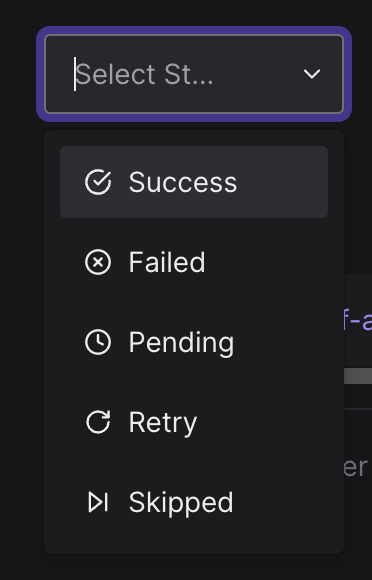
Task: Click the Pending clock icon
Action: [98, 342]
